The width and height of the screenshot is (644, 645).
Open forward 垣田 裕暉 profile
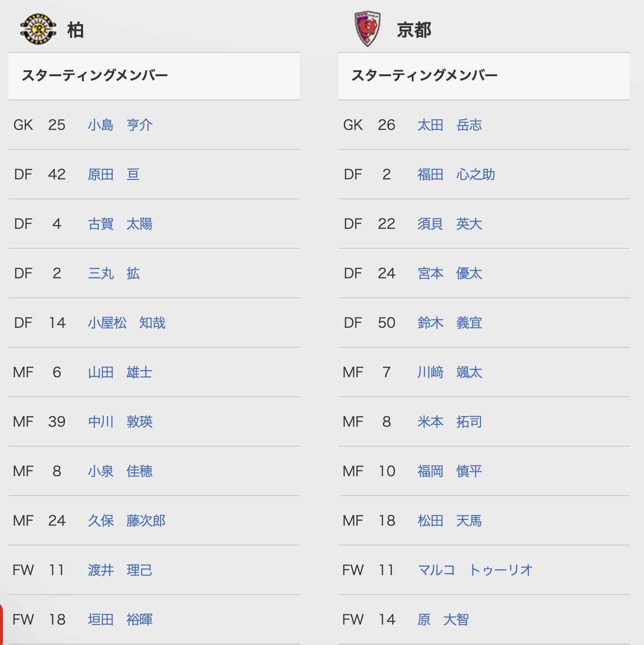click(120, 620)
